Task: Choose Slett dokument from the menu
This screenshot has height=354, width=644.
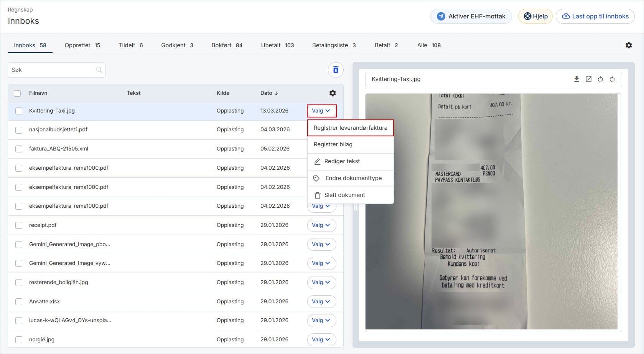Action: (351, 195)
